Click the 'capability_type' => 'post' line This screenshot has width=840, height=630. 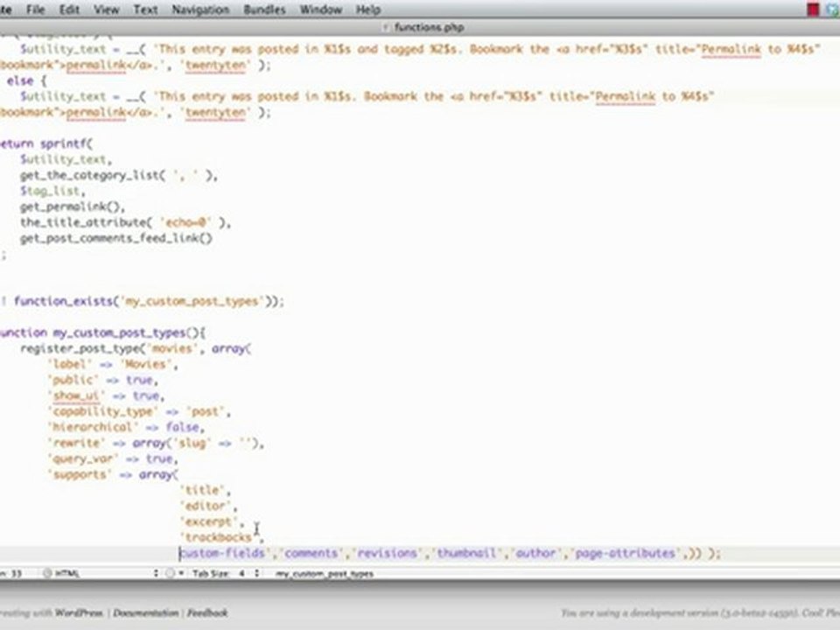click(x=139, y=411)
